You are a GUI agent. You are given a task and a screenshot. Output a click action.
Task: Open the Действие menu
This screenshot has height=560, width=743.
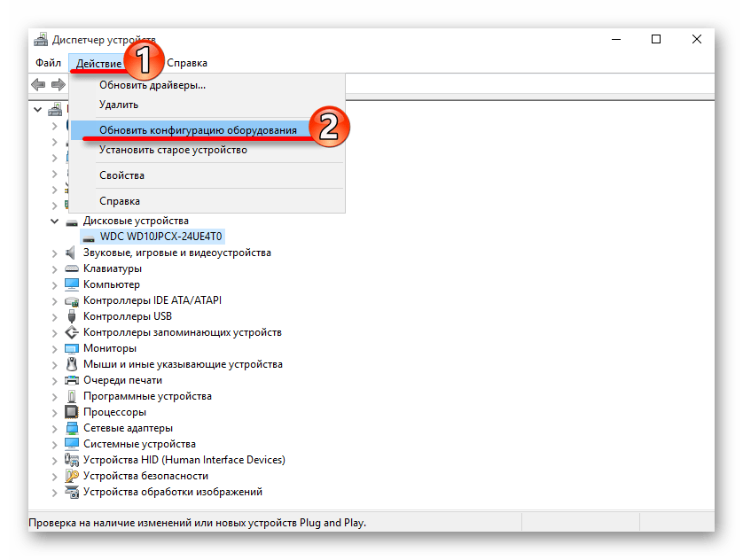click(99, 64)
